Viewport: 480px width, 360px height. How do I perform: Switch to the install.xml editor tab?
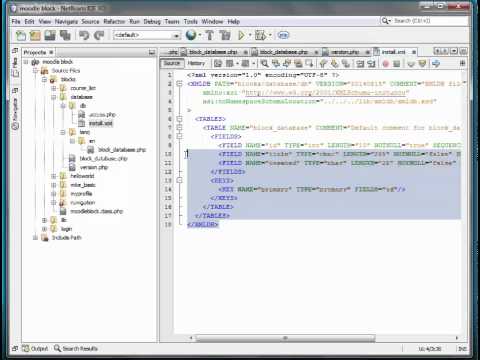[x=393, y=52]
